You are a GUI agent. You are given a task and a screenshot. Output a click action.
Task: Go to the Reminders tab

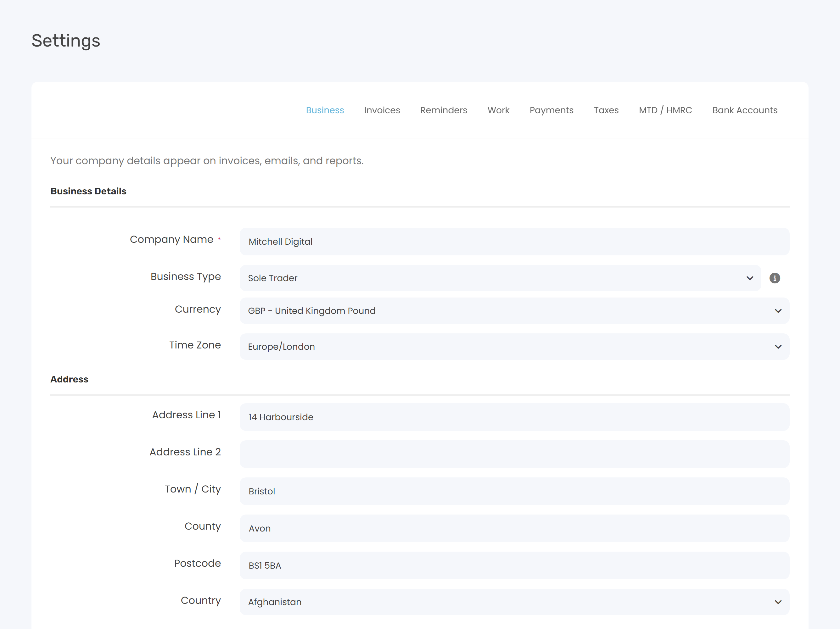[x=444, y=110]
